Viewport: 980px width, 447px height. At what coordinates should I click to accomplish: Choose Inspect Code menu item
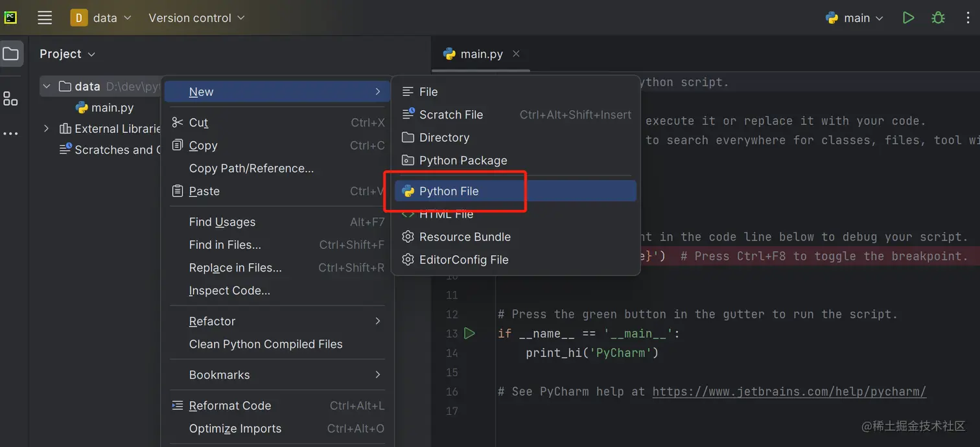point(277,290)
